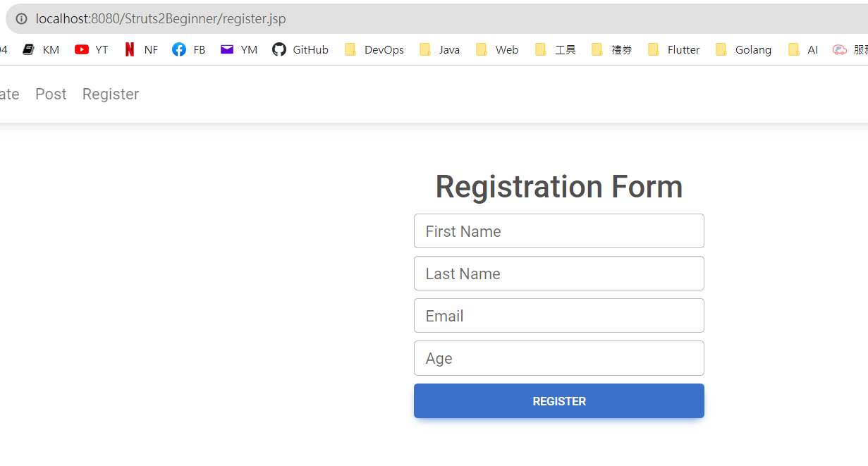Open the YM mail bookmark
The width and height of the screenshot is (868, 466).
tap(239, 49)
